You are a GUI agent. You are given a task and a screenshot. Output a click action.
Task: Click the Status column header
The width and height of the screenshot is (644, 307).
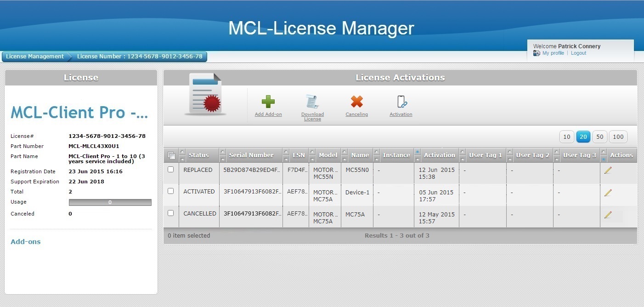[x=198, y=155]
